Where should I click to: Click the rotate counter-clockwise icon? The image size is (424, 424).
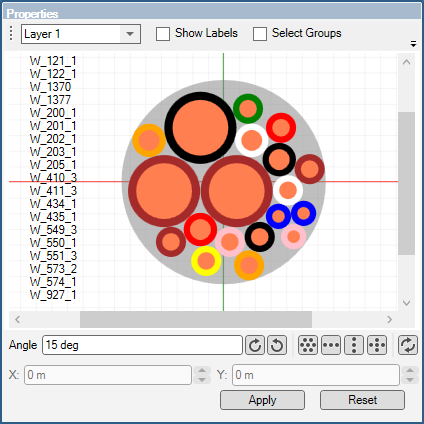pyautogui.click(x=277, y=345)
